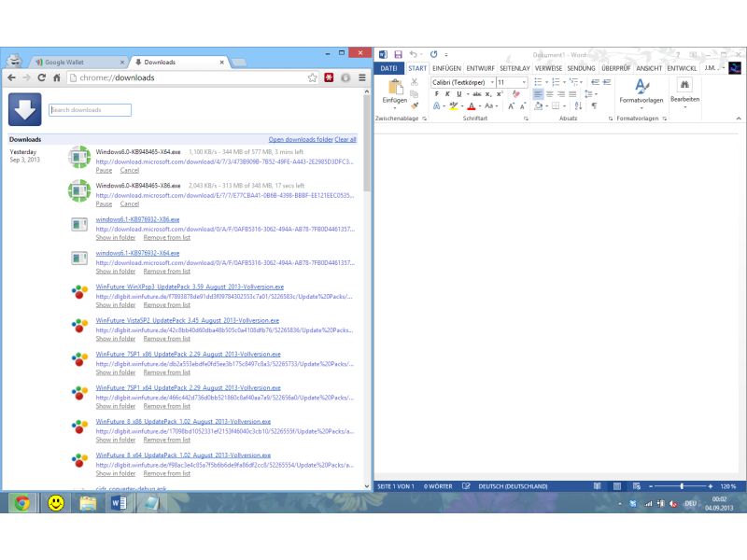This screenshot has height=560, width=747.
Task: Open File Explorer from the taskbar
Action: 88,502
